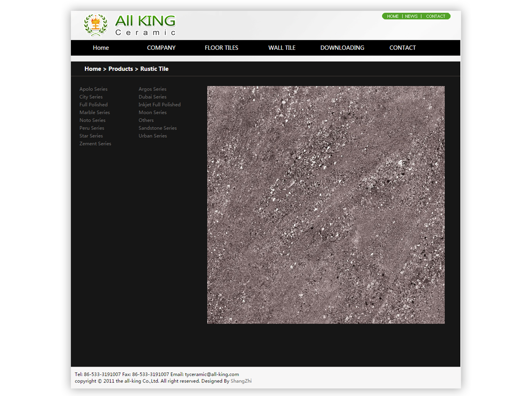Select the Full Polished category
This screenshot has height=396, width=532.
93,104
